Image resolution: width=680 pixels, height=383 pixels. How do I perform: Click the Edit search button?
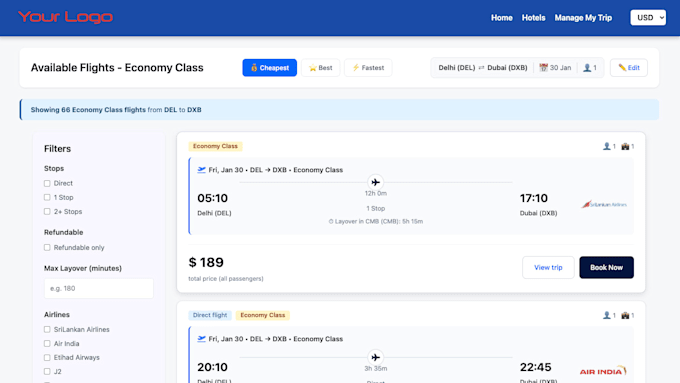[x=629, y=68]
